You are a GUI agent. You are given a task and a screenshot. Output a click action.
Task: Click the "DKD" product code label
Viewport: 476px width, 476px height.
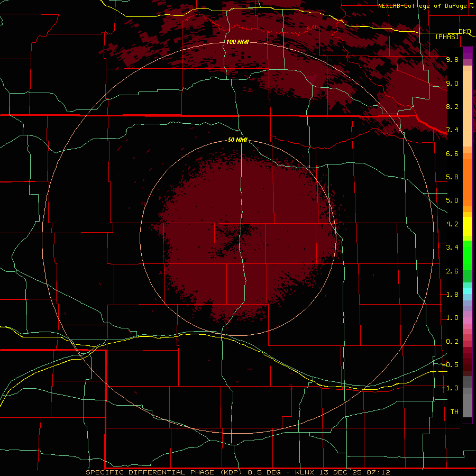pyautogui.click(x=465, y=31)
